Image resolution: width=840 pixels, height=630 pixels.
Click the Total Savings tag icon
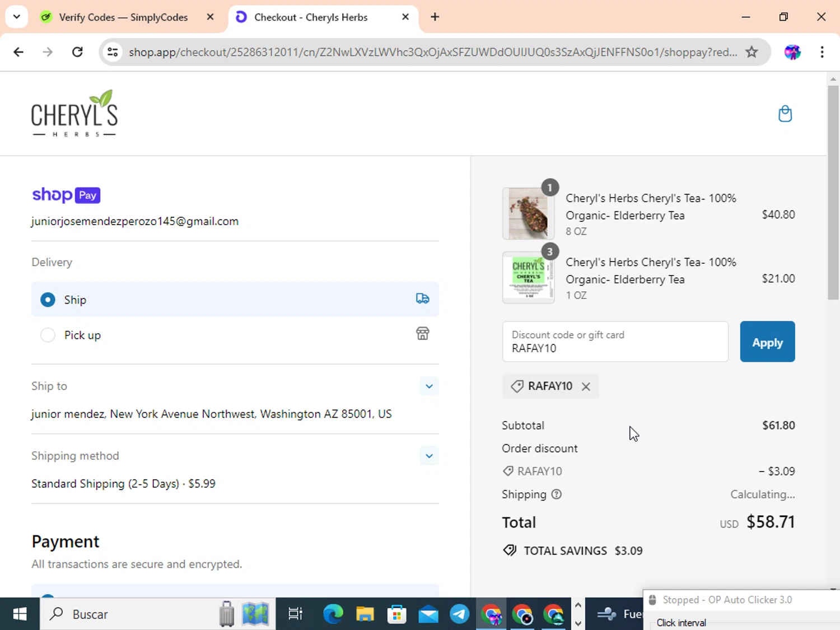[510, 550]
